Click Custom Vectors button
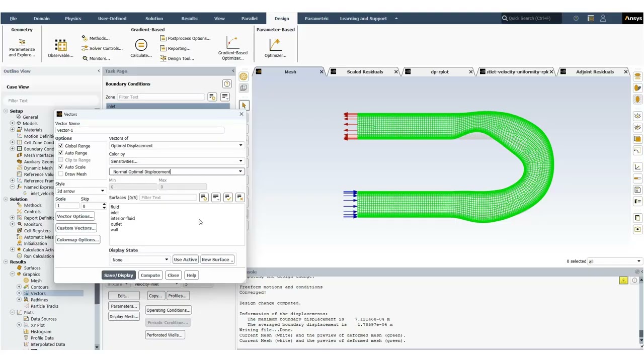The height and width of the screenshot is (362, 644). [x=76, y=228]
